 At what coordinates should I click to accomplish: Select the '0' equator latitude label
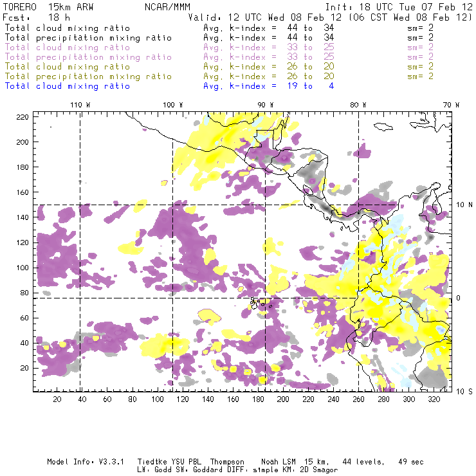(x=459, y=298)
